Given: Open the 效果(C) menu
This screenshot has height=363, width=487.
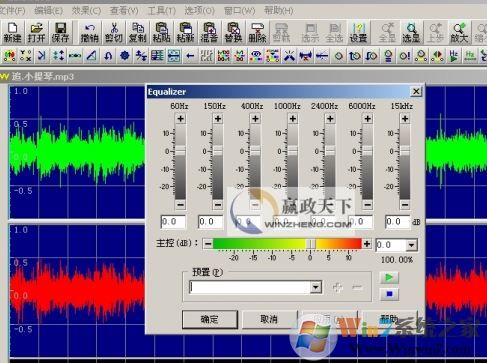Looking at the screenshot, I should pos(86,11).
